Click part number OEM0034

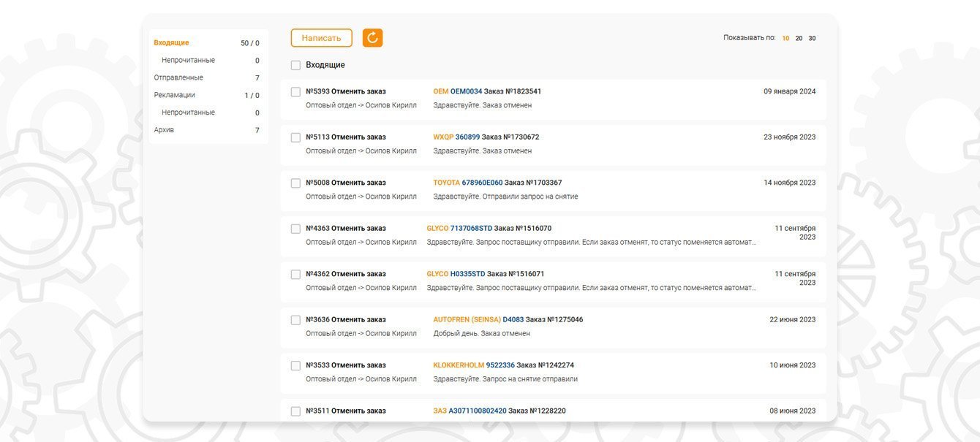[467, 91]
